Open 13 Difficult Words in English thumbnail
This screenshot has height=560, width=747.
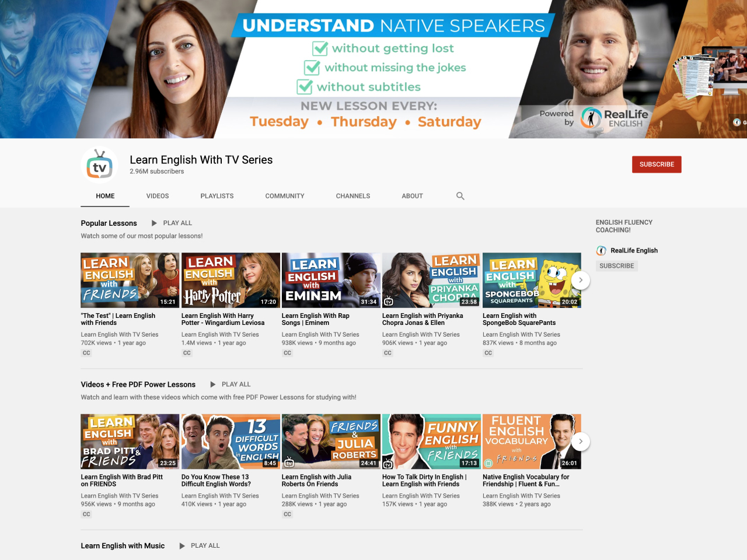coord(231,442)
